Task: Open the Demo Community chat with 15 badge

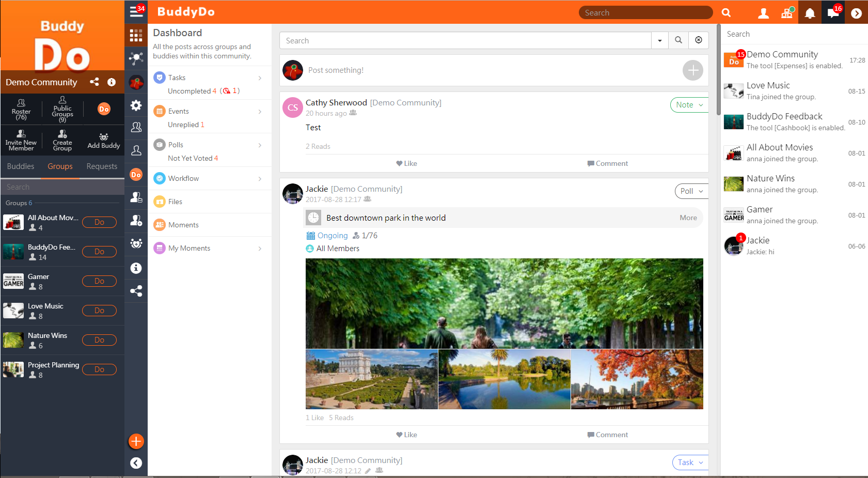Action: tap(794, 60)
